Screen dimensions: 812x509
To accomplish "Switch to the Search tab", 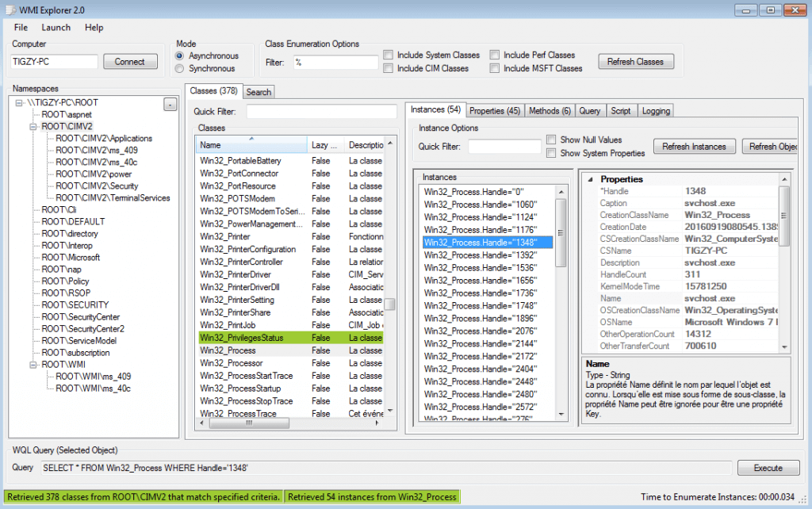I will [258, 91].
